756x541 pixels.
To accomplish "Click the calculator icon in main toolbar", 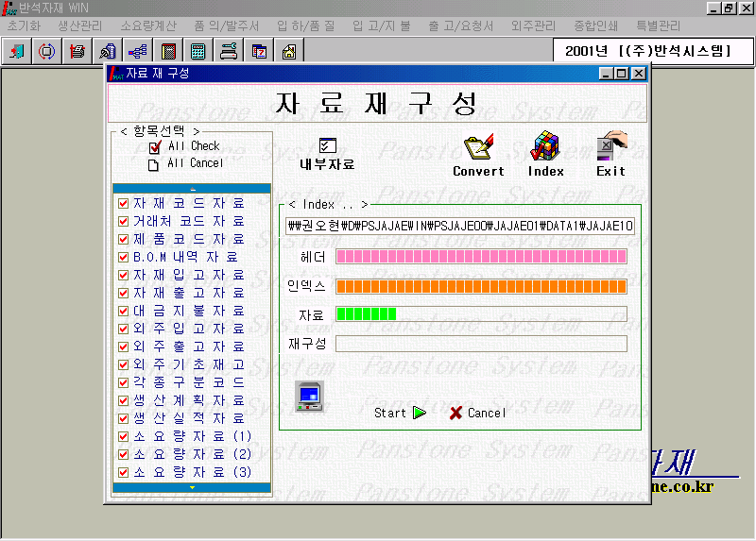I will coord(198,51).
